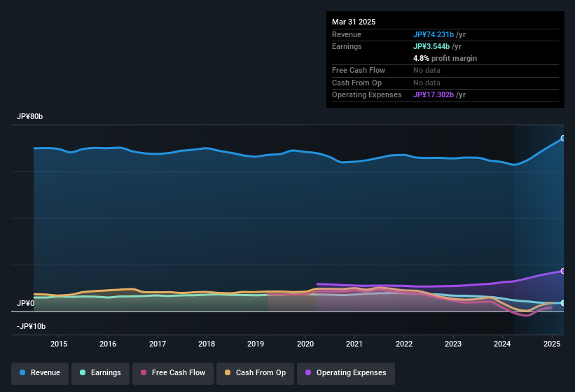Click the JP¥74.231b revenue value
This screenshot has width=575, height=392.
click(434, 34)
